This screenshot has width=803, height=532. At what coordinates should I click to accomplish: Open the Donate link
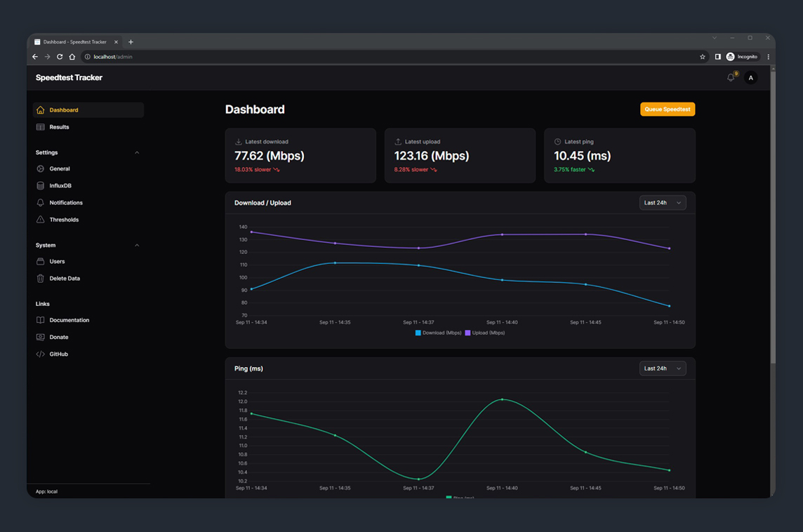click(x=88, y=337)
